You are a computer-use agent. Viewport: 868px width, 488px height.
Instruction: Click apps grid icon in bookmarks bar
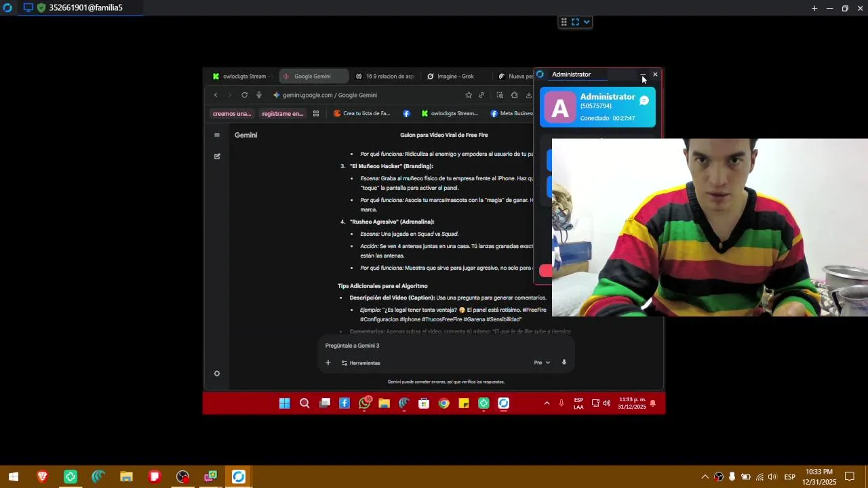click(316, 113)
